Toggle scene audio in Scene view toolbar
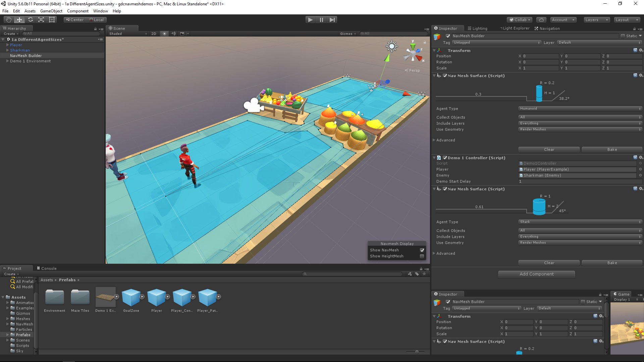The height and width of the screenshot is (362, 644). [x=173, y=34]
